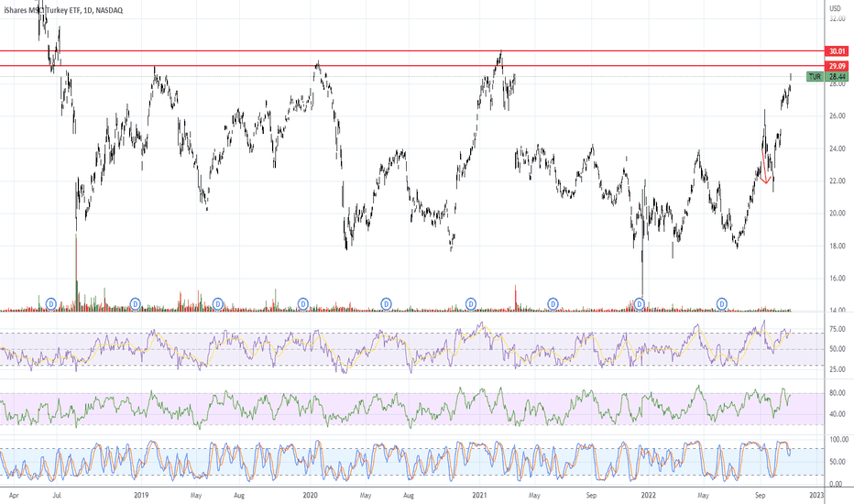Click the Jul time axis label
The height and width of the screenshot is (504, 854).
point(57,496)
